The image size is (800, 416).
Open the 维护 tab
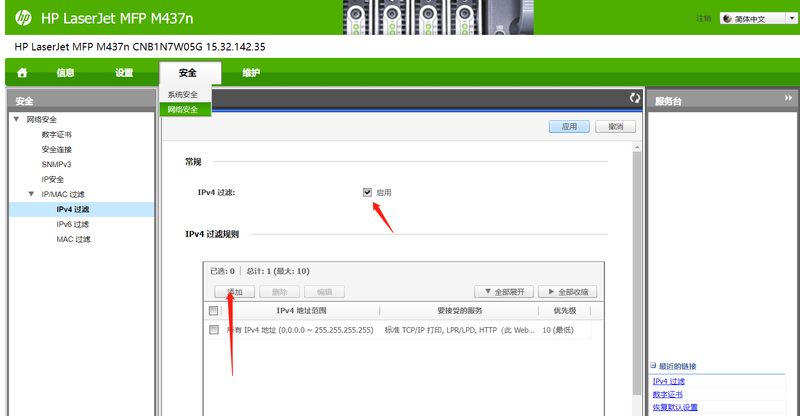point(251,73)
